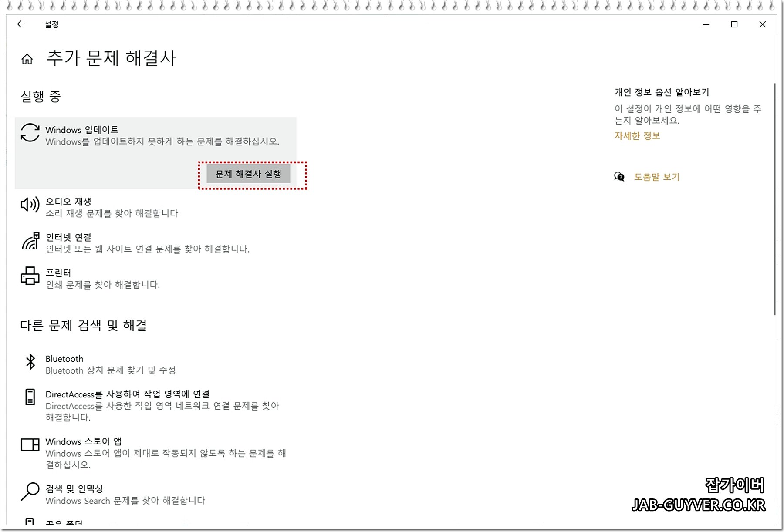Open the 자세한 정보 link
This screenshot has width=784, height=532.
click(637, 136)
